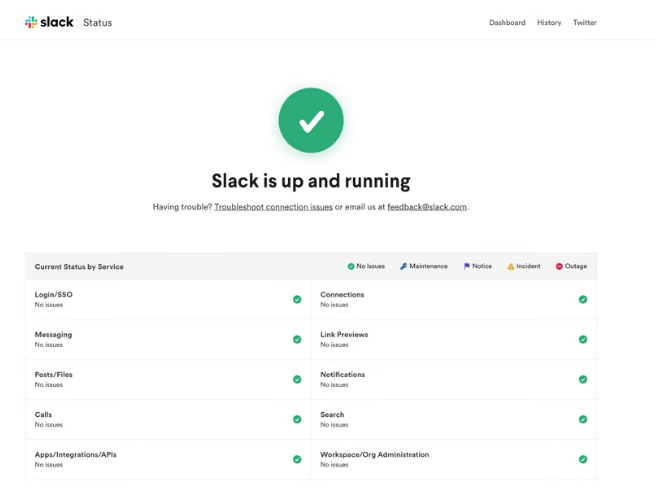Click the 'Slack is up and running' heading

click(311, 181)
